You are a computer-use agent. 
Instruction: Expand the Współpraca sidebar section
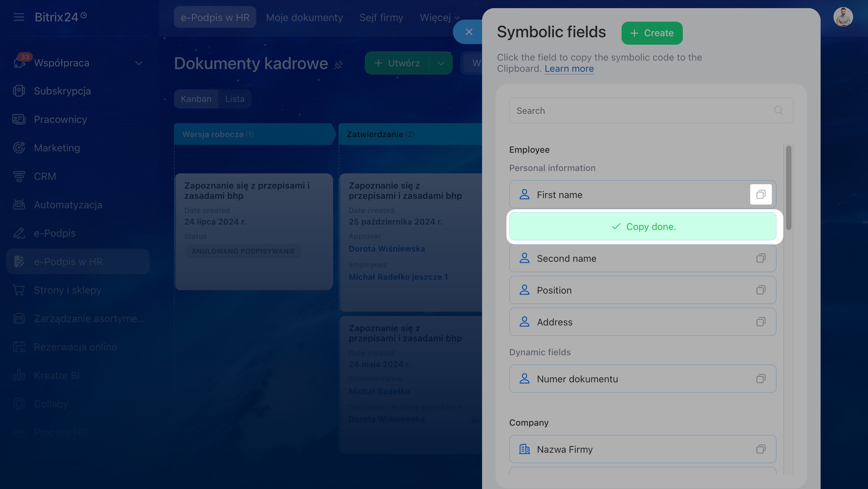coord(139,63)
